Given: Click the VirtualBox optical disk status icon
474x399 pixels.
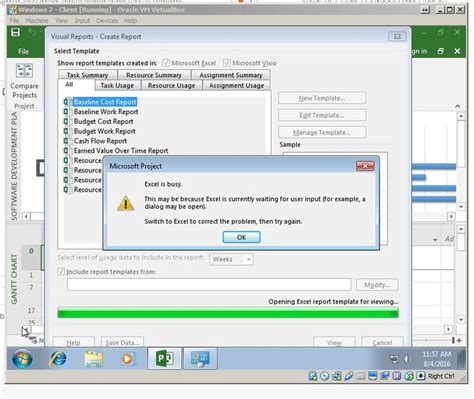Looking at the screenshot, I should click(324, 376).
